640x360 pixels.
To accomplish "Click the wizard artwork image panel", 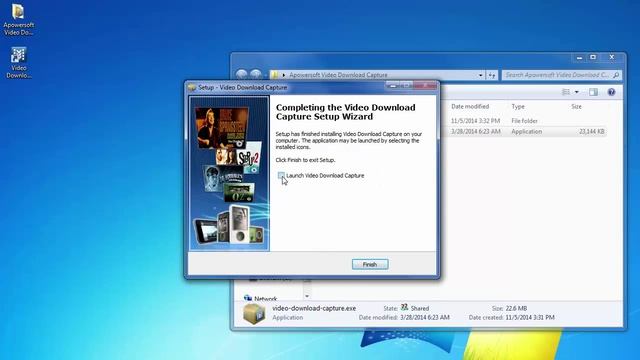I will (x=229, y=173).
